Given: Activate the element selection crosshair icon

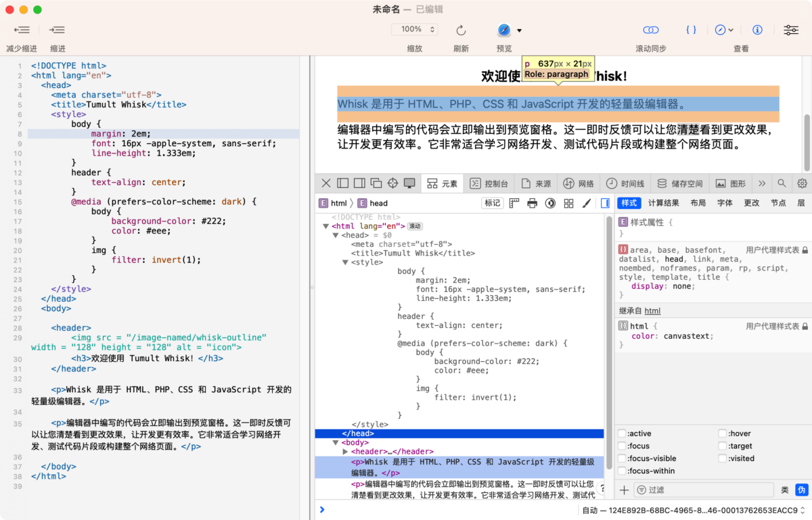Looking at the screenshot, I should tap(392, 183).
